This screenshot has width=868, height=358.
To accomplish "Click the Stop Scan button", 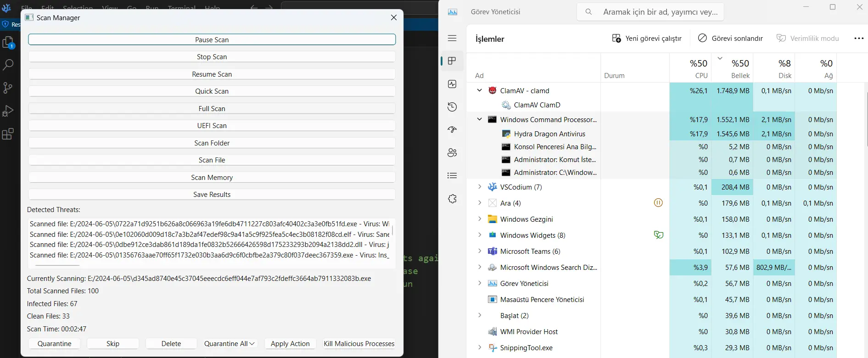I will [x=212, y=57].
